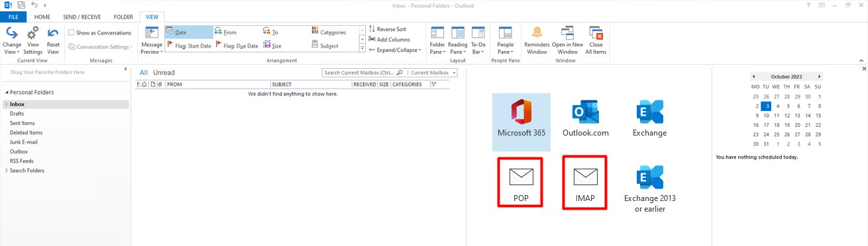The image size is (868, 246).
Task: Switch to the FOLDER tab
Action: click(123, 17)
